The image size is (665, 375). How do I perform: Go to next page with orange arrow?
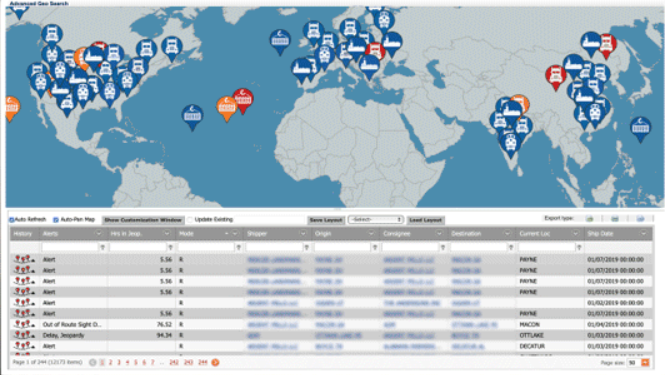215,362
